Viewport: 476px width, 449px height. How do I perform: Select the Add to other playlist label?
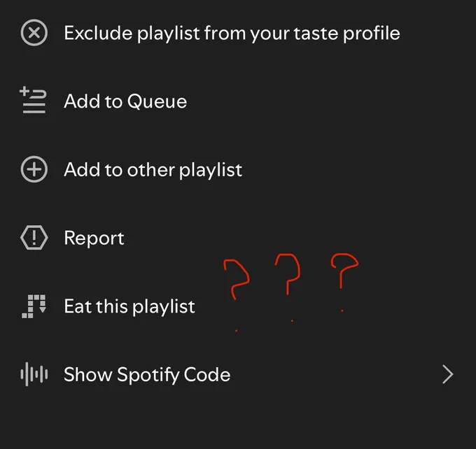tap(153, 170)
